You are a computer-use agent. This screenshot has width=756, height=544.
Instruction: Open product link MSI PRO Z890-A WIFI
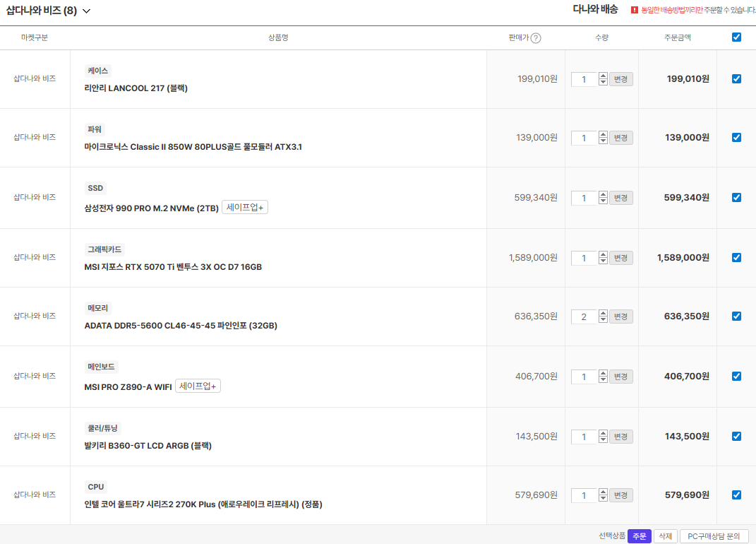pos(128,387)
